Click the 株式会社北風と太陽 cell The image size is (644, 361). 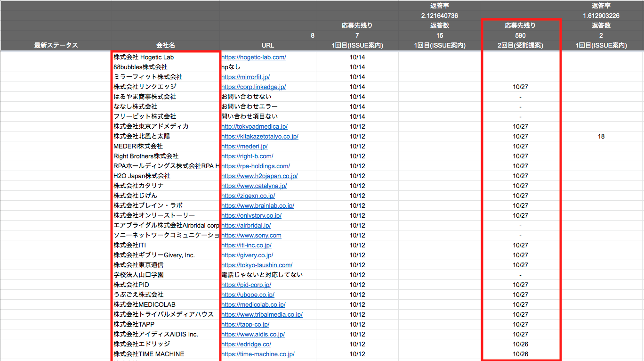(166, 136)
